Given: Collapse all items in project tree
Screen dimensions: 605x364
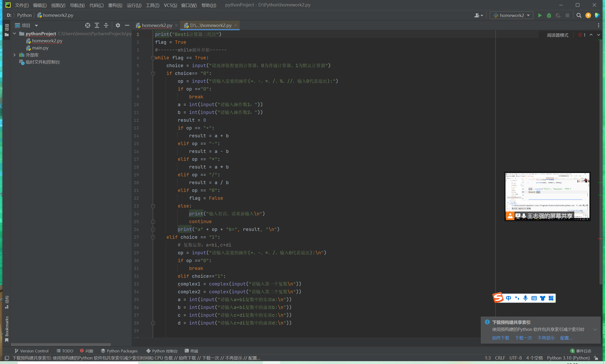Looking at the screenshot, I should [106, 25].
